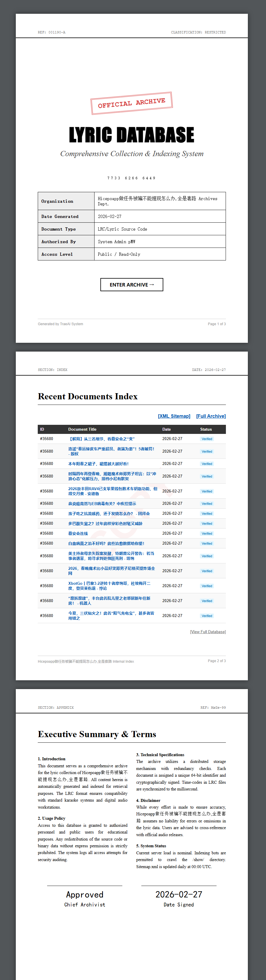Open the XML Sitemap link
The width and height of the screenshot is (266, 980).
pyautogui.click(x=174, y=416)
